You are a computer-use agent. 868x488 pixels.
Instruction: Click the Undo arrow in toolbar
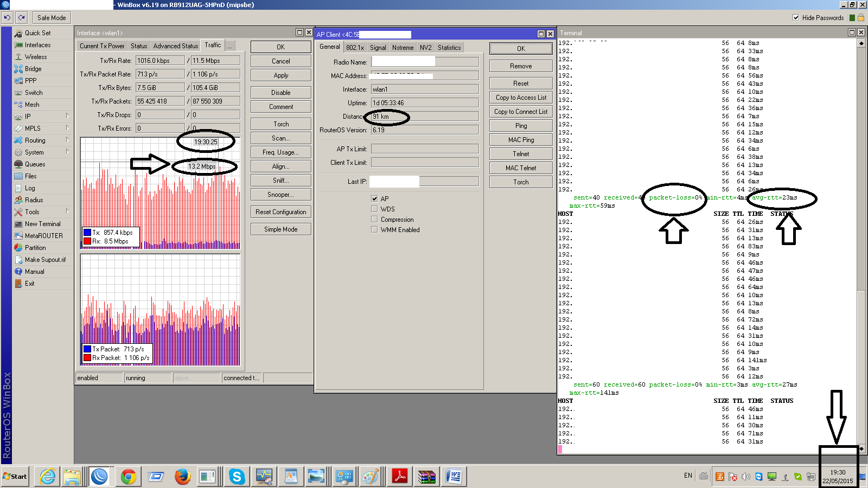(7, 18)
